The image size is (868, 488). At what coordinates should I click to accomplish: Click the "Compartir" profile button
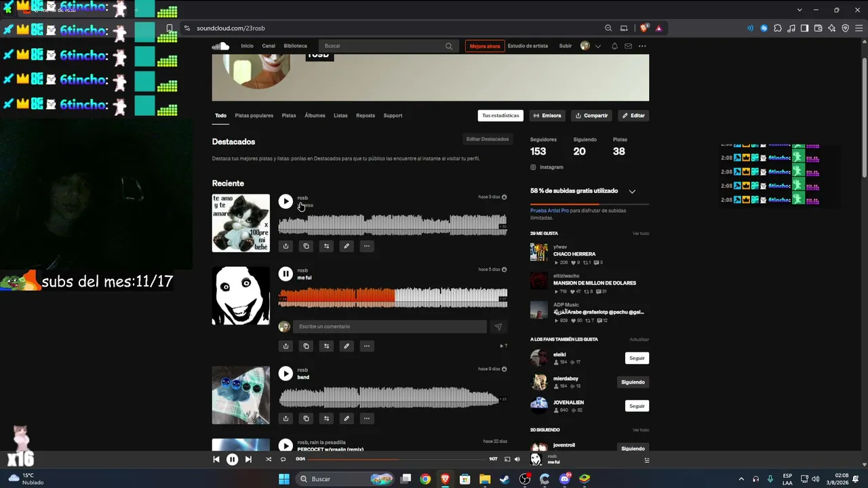(591, 116)
